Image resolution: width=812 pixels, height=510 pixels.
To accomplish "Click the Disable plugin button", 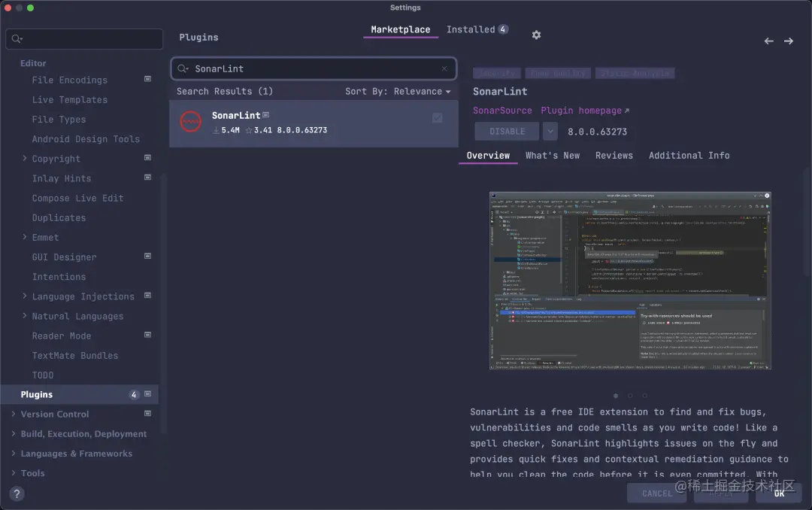I will [507, 132].
